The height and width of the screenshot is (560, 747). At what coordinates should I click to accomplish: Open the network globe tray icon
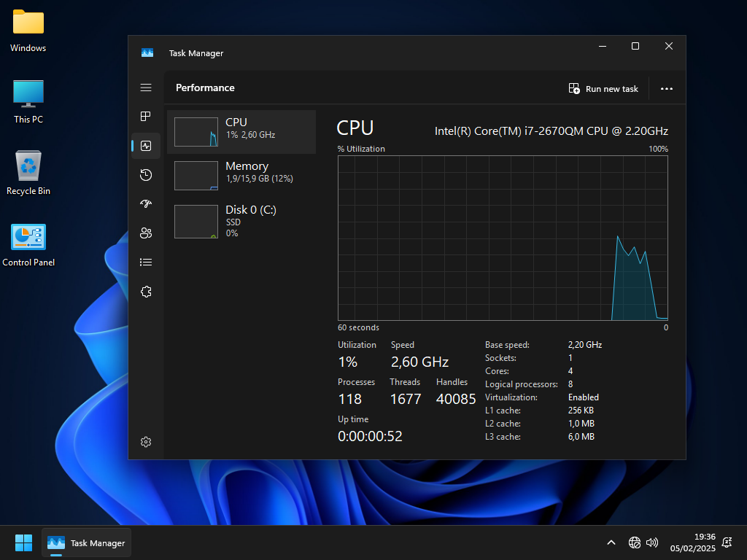point(634,542)
